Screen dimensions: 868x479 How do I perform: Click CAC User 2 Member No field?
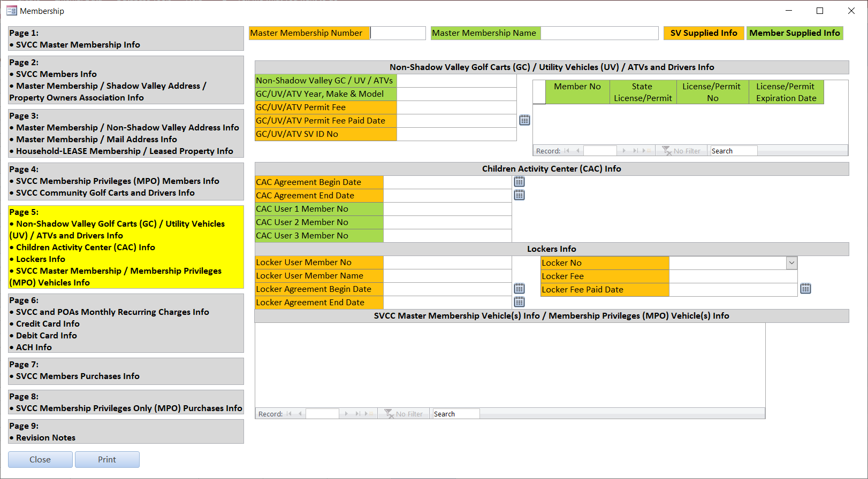(447, 222)
